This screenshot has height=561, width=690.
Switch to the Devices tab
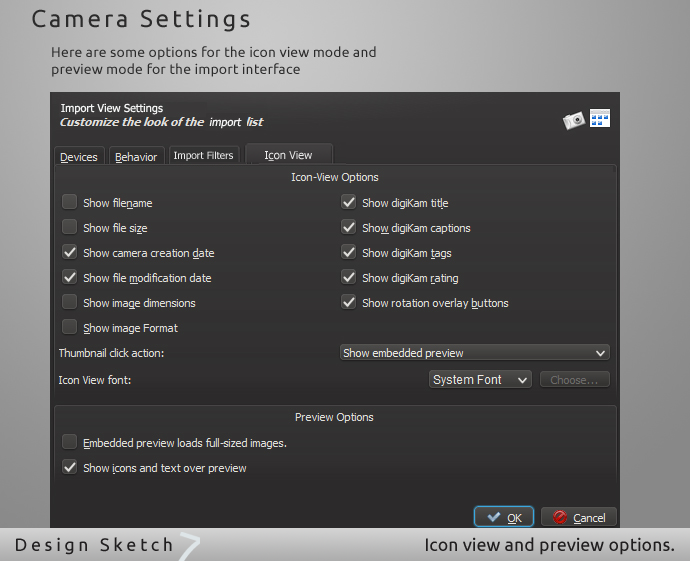[x=79, y=157]
